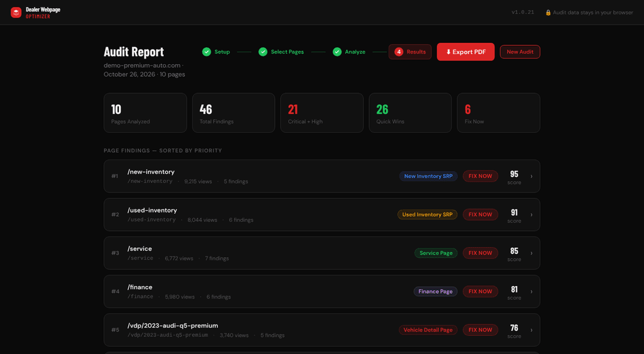The image size is (644, 354).
Task: Start a New Audit
Action: point(520,52)
